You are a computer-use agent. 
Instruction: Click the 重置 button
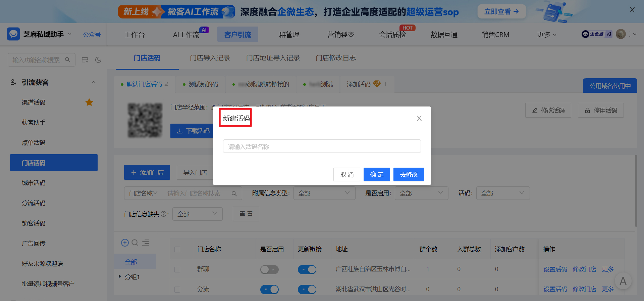(x=246, y=214)
